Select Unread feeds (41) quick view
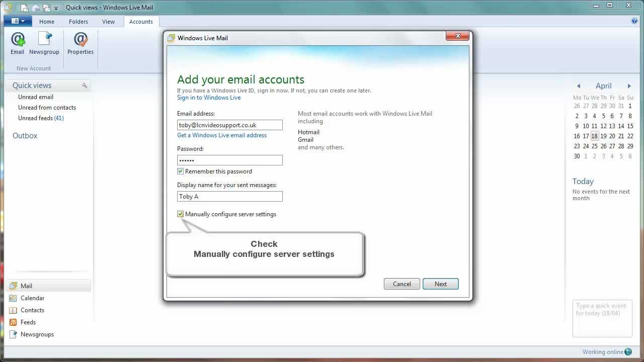This screenshot has height=362, width=644. pos(41,118)
